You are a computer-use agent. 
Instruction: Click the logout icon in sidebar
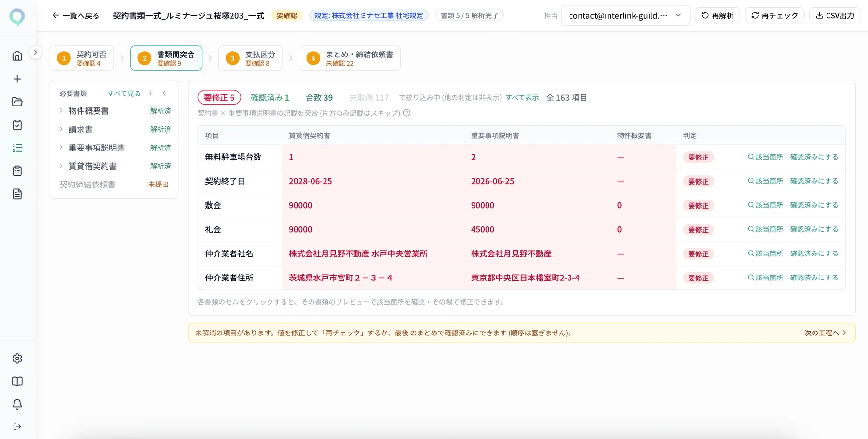click(x=17, y=426)
